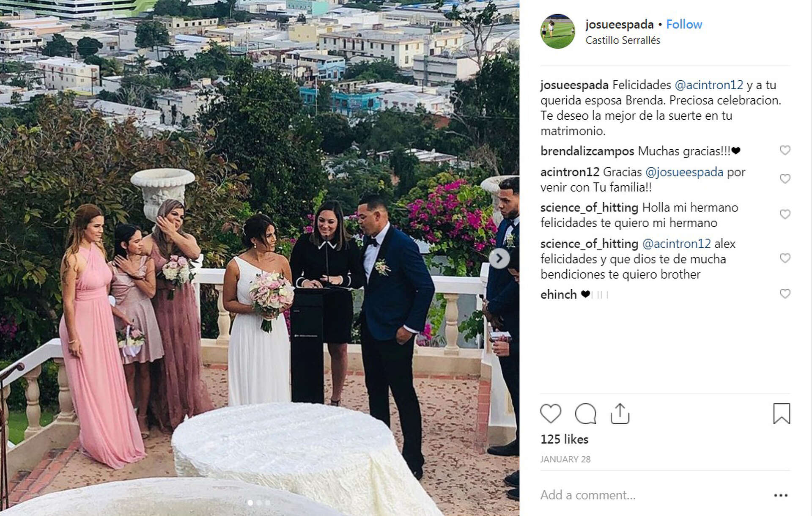This screenshot has width=812, height=516.
Task: Open the Castillo Serrallés location link
Action: pyautogui.click(x=623, y=40)
